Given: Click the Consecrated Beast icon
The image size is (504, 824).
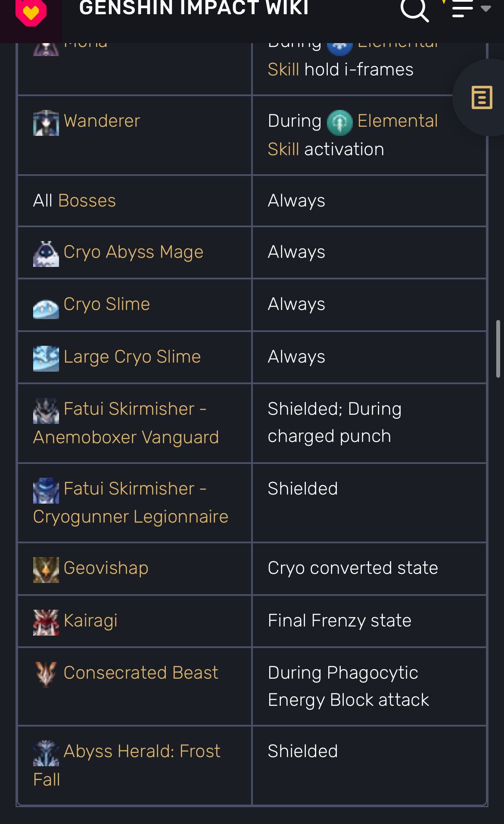Looking at the screenshot, I should [x=46, y=674].
